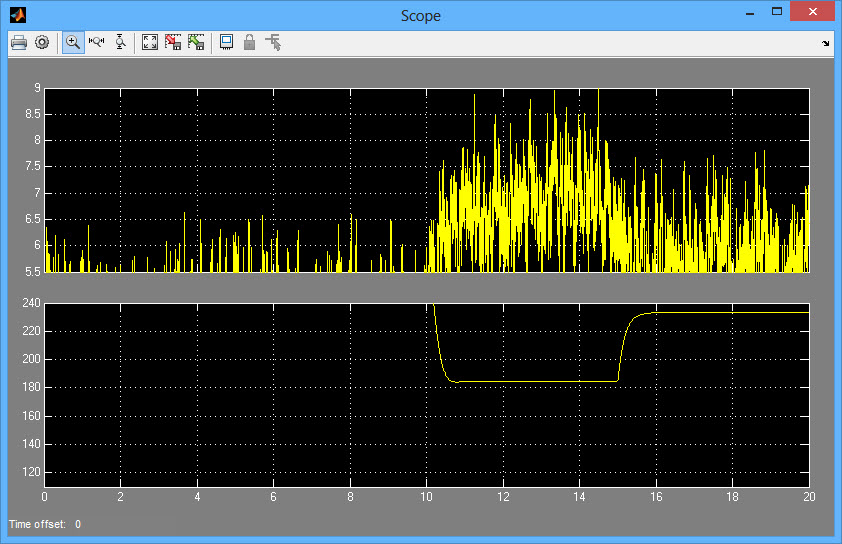The width and height of the screenshot is (842, 544).
Task: Click the top plot axis label 6.5
Action: tap(33, 219)
